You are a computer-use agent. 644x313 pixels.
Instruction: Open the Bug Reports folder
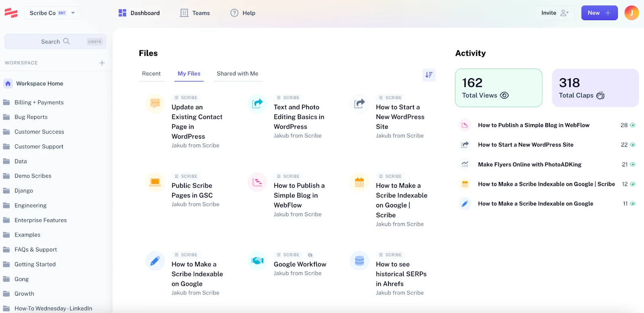click(x=31, y=117)
